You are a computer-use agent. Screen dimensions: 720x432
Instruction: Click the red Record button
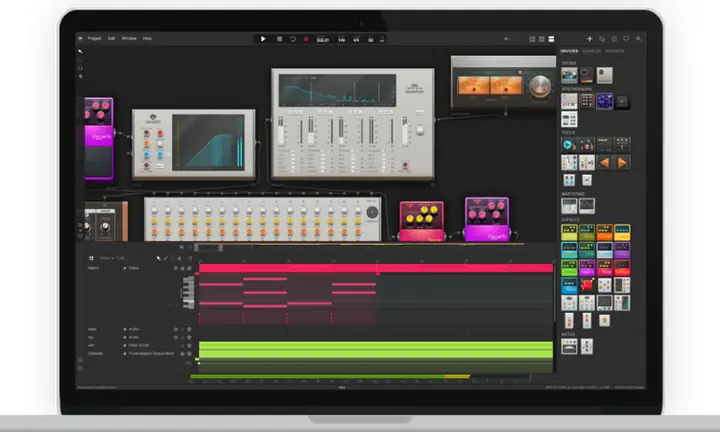click(x=307, y=38)
